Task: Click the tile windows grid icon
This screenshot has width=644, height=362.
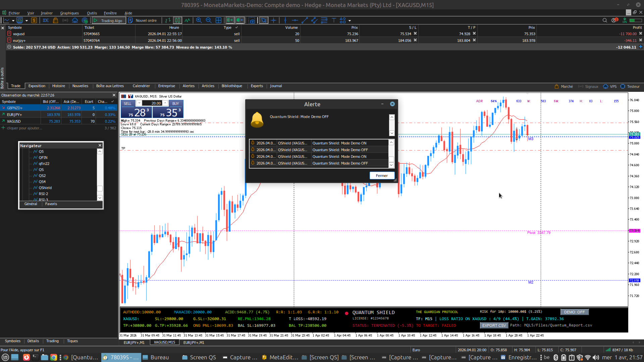Action: click(x=218, y=20)
